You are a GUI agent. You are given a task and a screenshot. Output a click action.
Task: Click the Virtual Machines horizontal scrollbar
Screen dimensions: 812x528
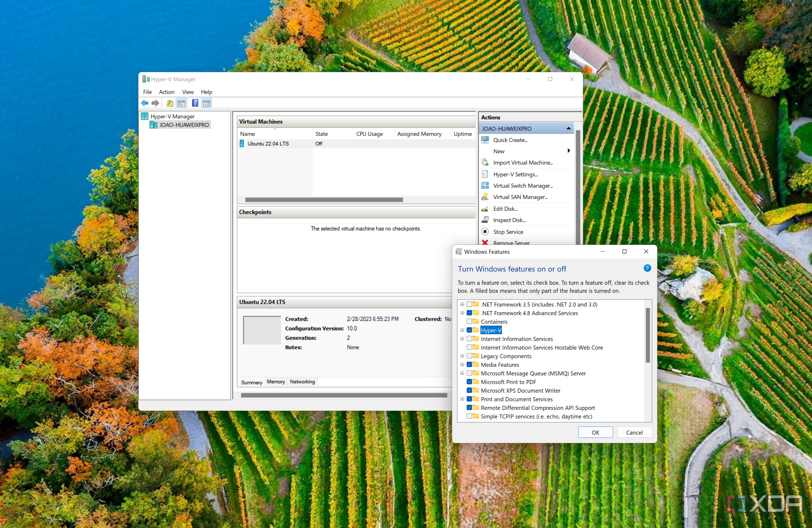pyautogui.click(x=324, y=200)
